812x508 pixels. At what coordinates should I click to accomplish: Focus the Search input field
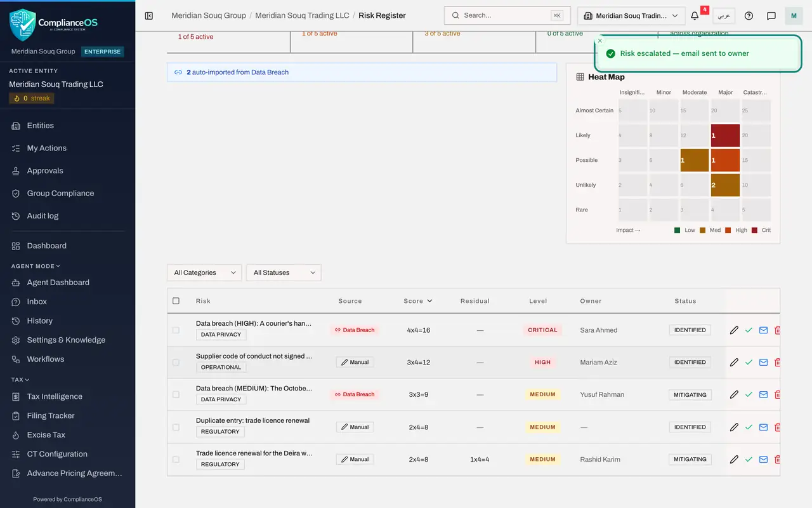point(507,16)
